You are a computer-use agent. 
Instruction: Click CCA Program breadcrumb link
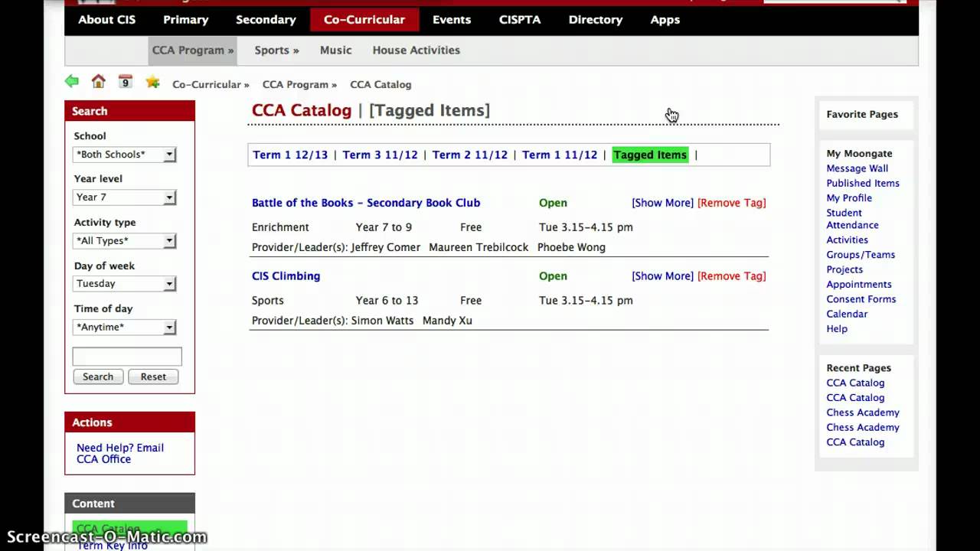[x=299, y=85]
